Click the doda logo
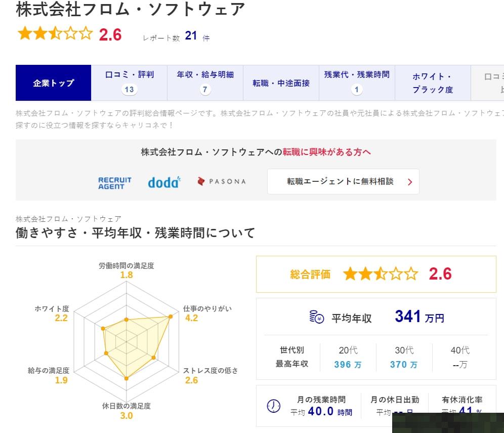504x433 pixels. pyautogui.click(x=164, y=182)
